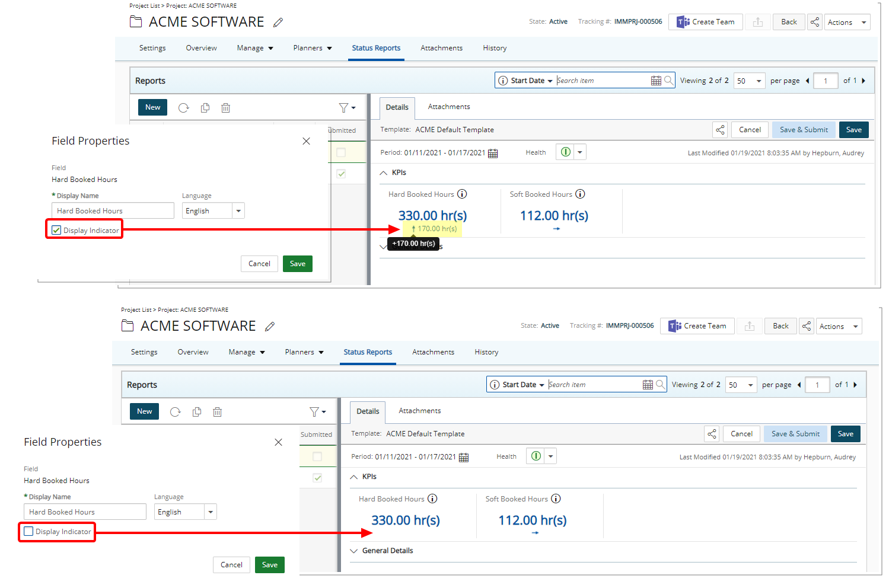Click info icon beside bottom Hard Booked Hours
The width and height of the screenshot is (889, 588).
click(432, 498)
